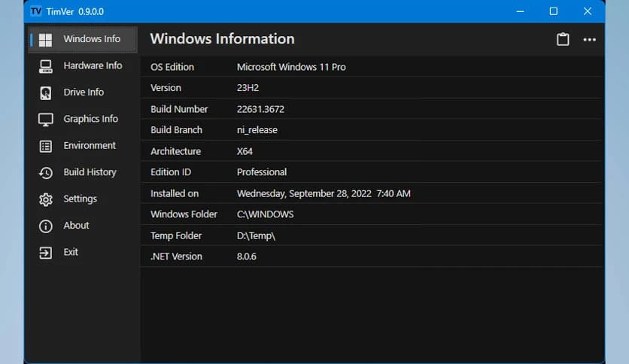This screenshot has height=364, width=629.
Task: Select the installed date 'Wednesday, September 28, 2022'
Action: pos(304,193)
